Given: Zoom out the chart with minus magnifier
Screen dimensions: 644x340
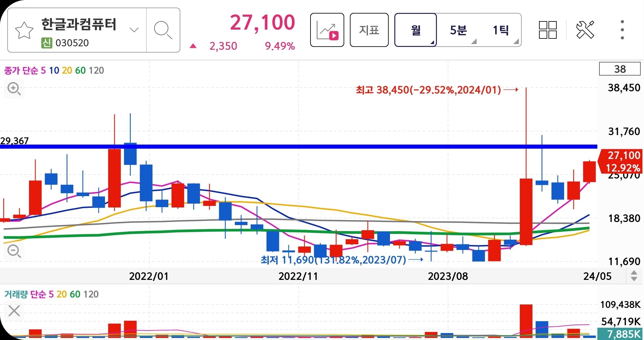Looking at the screenshot, I should point(14,251).
